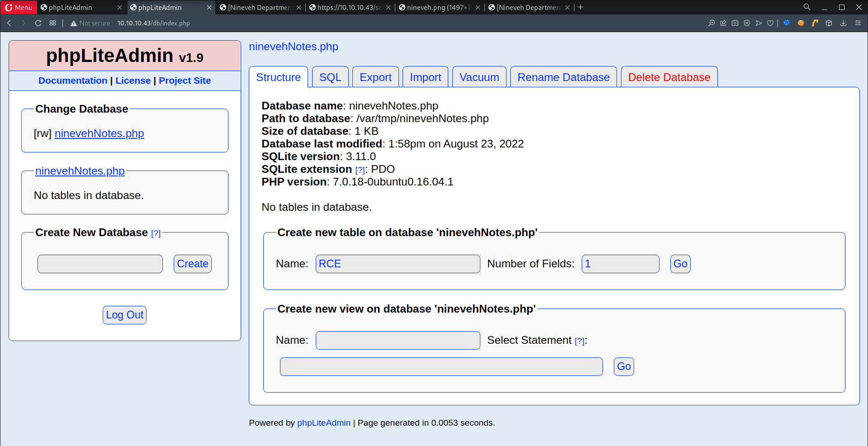Close the https://10.10.10.43/se tab
Screen dimensions: 868x446
coord(388,7)
